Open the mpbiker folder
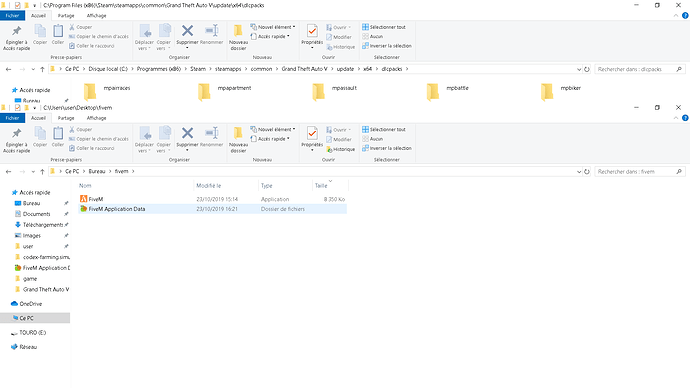This screenshot has width=690, height=388. [x=561, y=92]
